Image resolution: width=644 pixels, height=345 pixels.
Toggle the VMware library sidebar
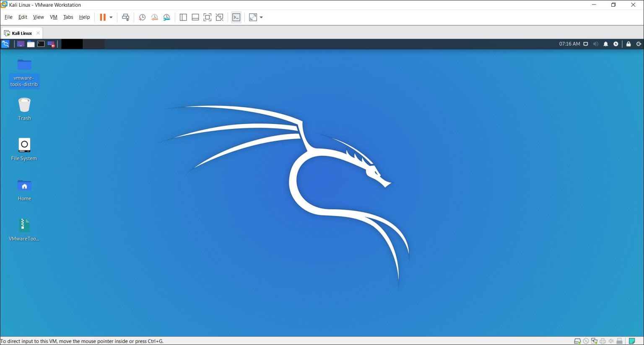pos(183,17)
